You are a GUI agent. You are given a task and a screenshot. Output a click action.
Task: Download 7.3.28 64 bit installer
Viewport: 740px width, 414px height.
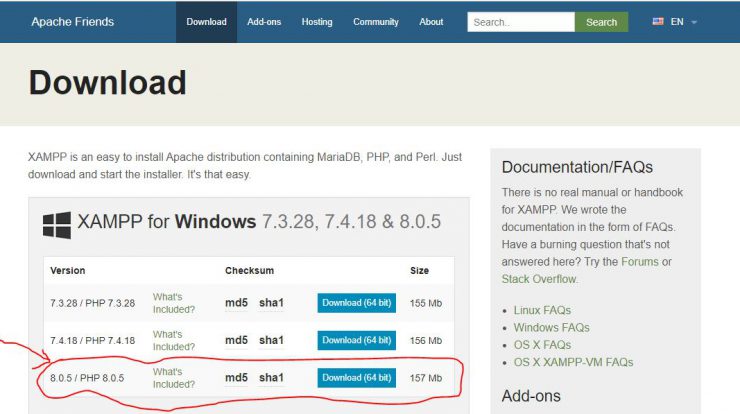(x=356, y=303)
